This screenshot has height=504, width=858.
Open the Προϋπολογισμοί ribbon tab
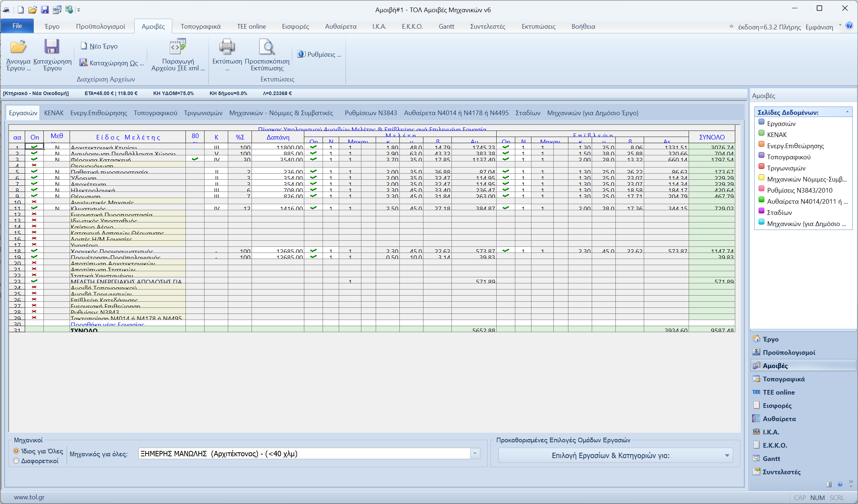click(100, 27)
